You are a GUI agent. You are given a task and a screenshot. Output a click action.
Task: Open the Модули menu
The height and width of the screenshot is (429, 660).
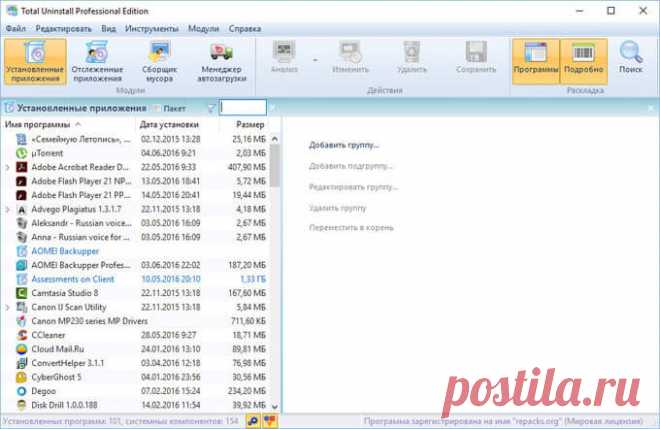click(203, 29)
